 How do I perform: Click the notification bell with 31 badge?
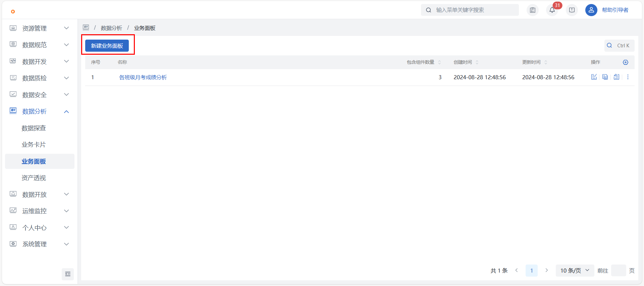click(x=552, y=10)
